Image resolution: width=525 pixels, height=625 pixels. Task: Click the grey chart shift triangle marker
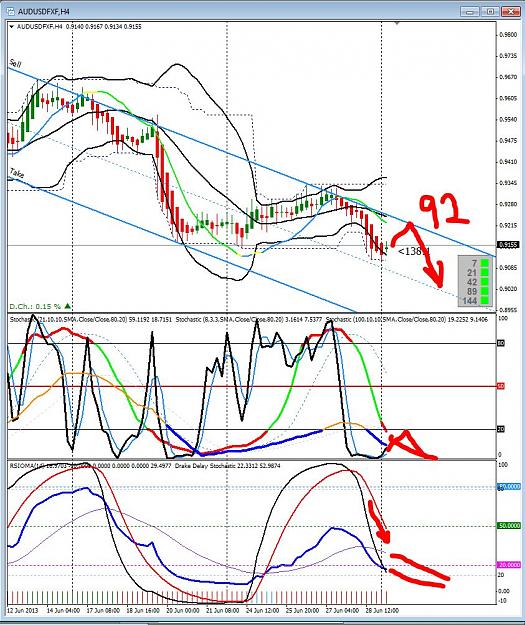[x=397, y=24]
